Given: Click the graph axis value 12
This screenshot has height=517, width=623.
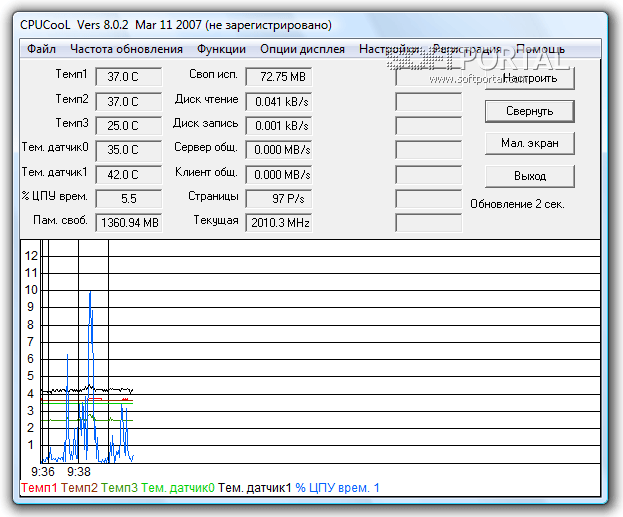Looking at the screenshot, I should [31, 256].
